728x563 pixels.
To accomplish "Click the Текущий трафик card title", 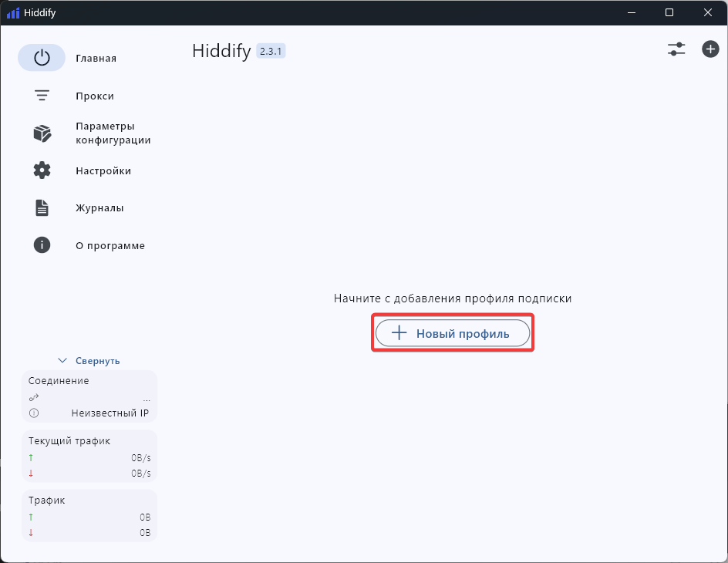I will point(69,441).
